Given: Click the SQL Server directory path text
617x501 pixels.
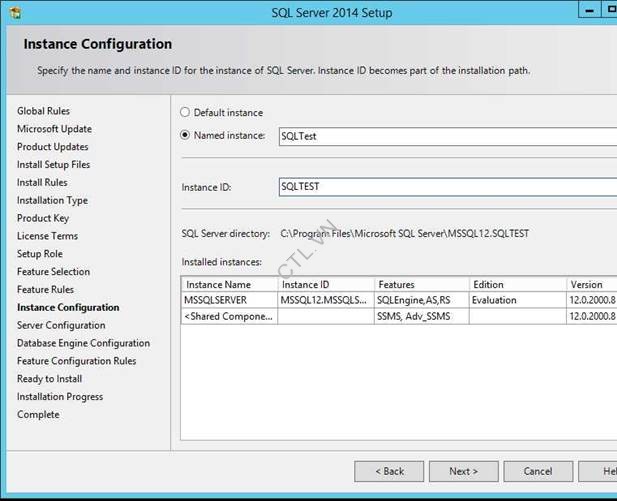Looking at the screenshot, I should click(x=405, y=233).
